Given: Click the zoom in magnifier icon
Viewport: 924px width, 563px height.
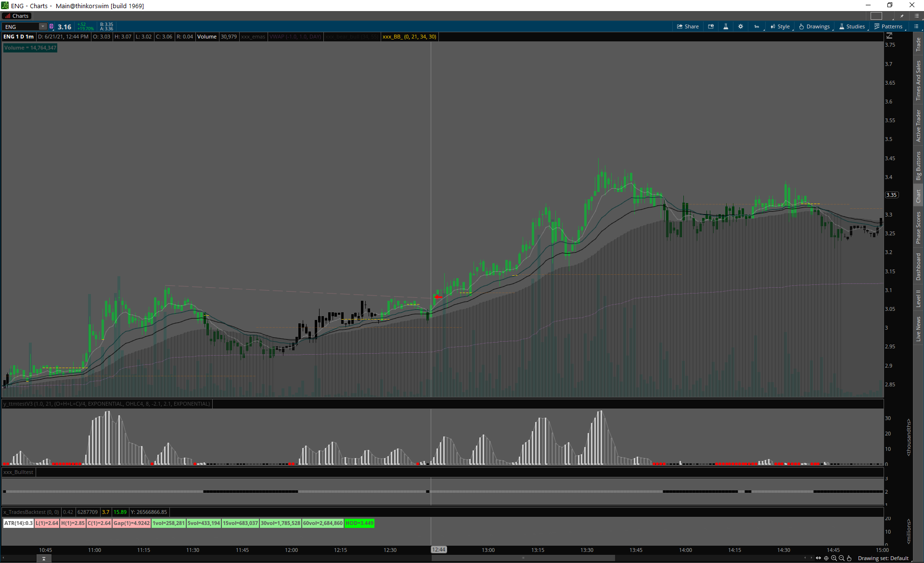Looking at the screenshot, I should (x=834, y=558).
